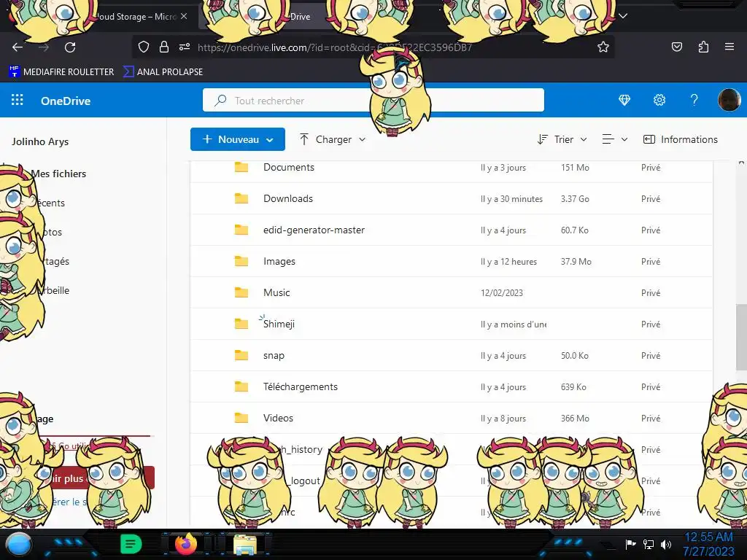Click the network tray icon
This screenshot has height=560, width=747.
pyautogui.click(x=649, y=544)
